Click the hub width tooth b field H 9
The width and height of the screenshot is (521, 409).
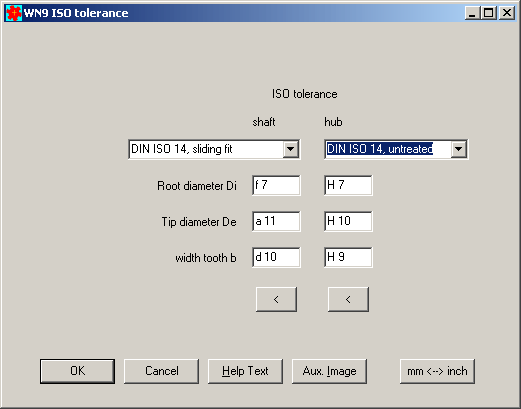tap(348, 257)
